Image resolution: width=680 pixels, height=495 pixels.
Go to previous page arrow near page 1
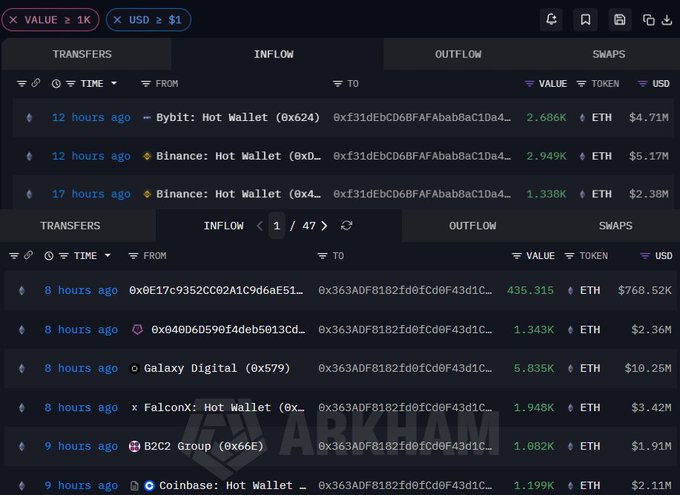tap(260, 226)
